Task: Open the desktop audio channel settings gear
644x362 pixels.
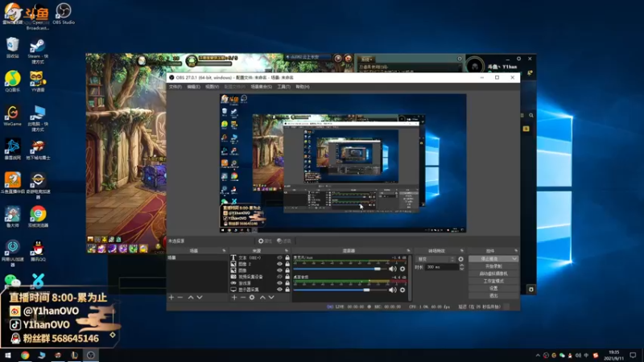Action: [402, 290]
